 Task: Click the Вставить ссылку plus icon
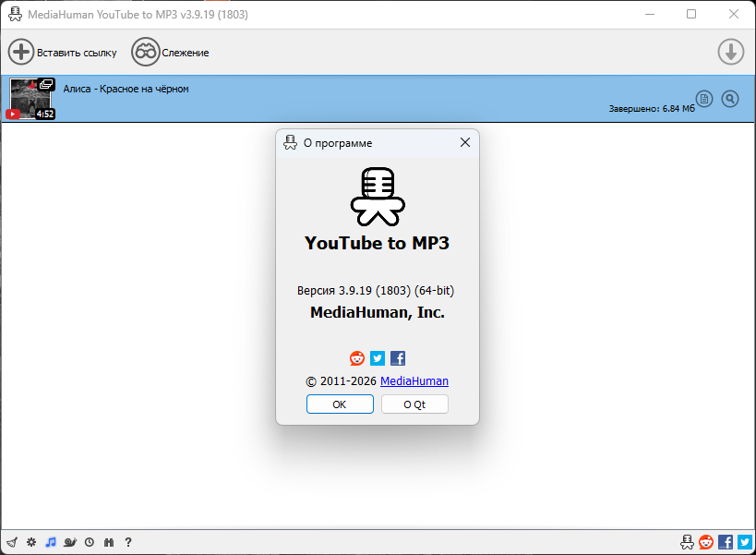tap(20, 52)
